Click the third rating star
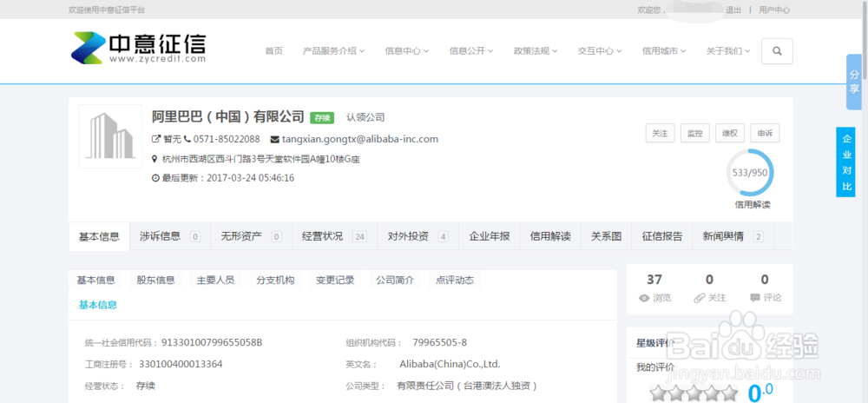This screenshot has width=868, height=403. point(694,393)
